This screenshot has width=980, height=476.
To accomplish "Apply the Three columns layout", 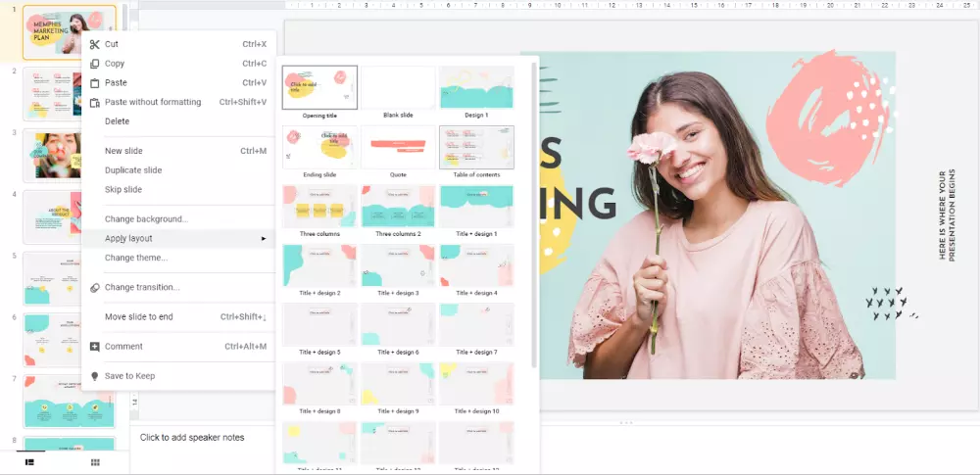I will click(320, 206).
